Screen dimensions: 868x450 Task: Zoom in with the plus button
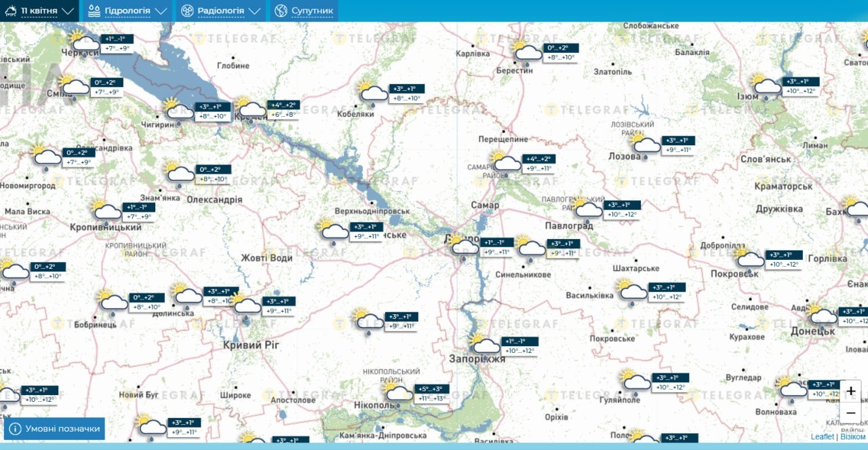point(850,392)
